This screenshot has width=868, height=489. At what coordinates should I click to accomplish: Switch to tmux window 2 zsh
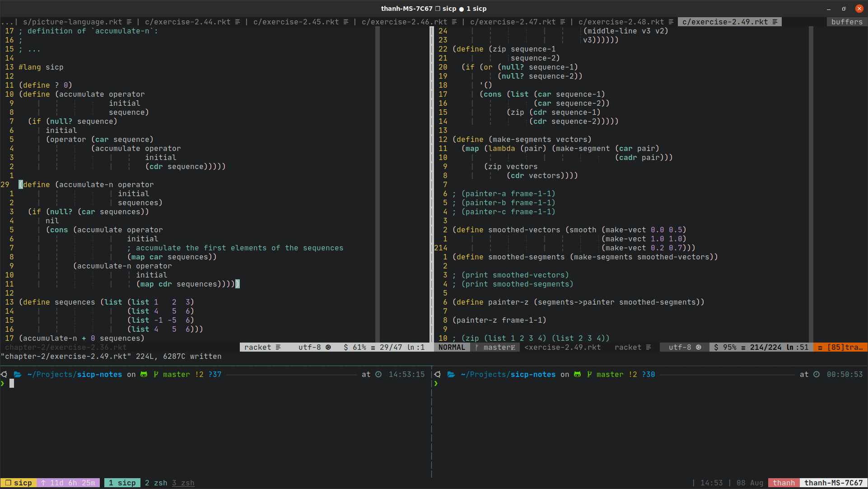point(156,483)
